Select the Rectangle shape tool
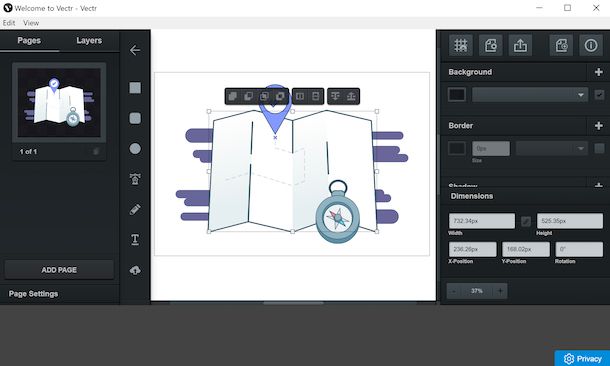Image resolution: width=610 pixels, height=366 pixels. 135,88
